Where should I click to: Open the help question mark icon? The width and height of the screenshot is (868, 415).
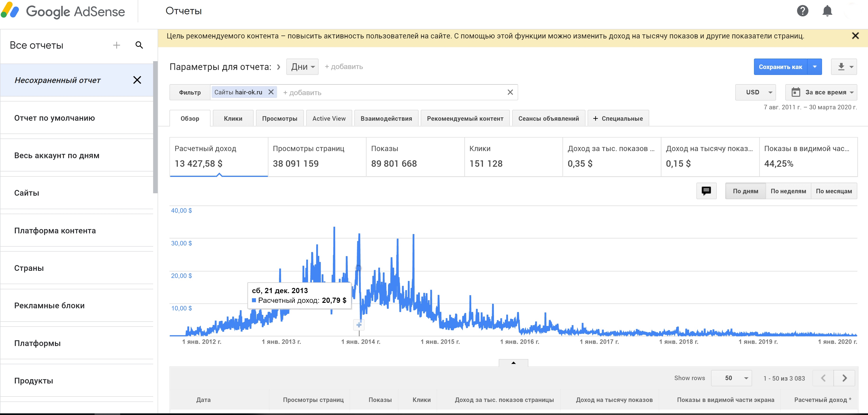point(802,11)
